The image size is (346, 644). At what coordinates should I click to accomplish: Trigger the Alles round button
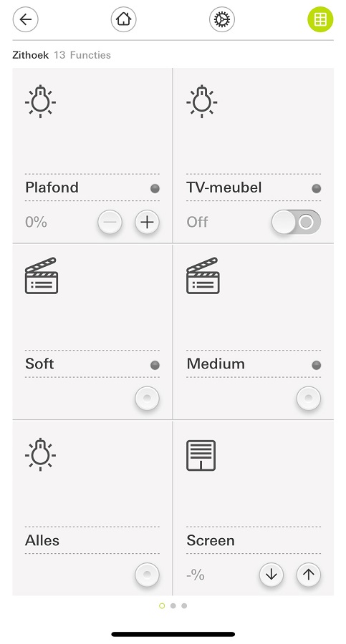point(147,575)
